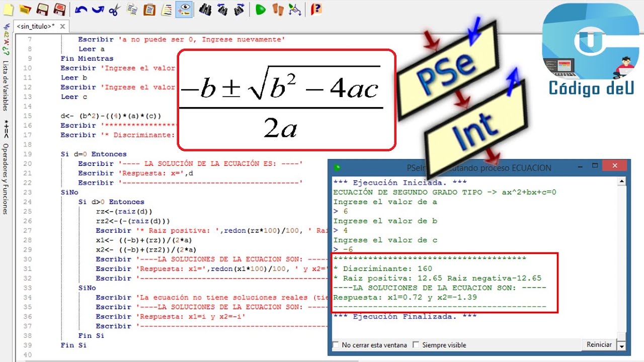
Task: Click the 'Si d>0 Entonces' statement
Action: tap(111, 202)
